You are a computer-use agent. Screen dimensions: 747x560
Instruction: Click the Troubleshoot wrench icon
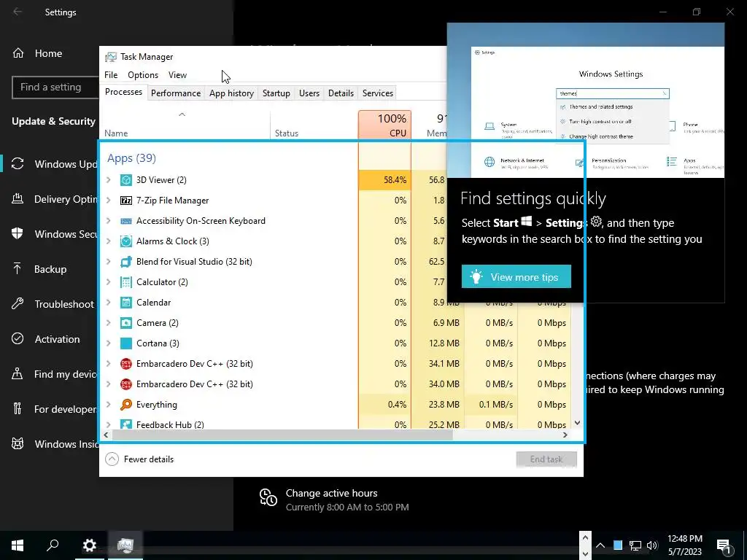coord(18,304)
